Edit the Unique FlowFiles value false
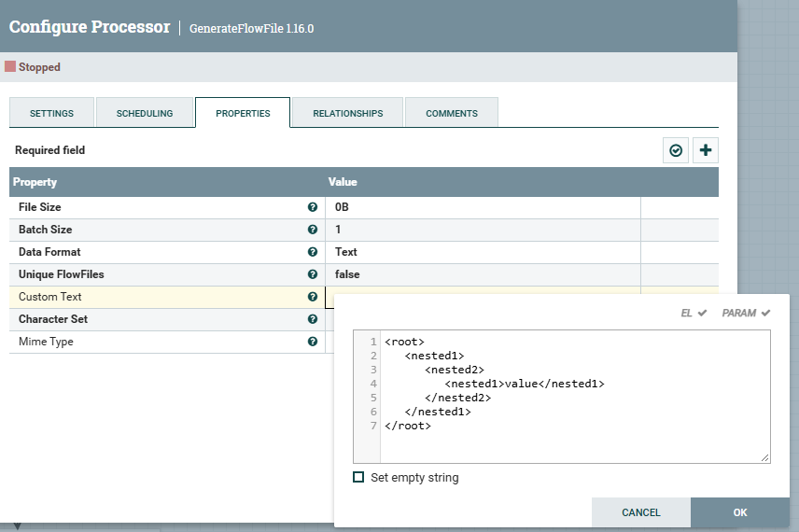The image size is (799, 532). pyautogui.click(x=482, y=274)
